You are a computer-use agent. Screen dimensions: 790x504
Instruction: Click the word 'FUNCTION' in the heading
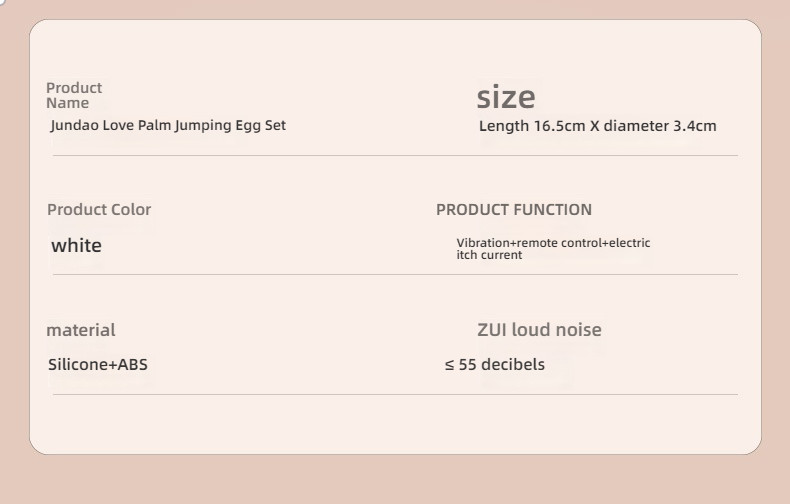coord(553,210)
